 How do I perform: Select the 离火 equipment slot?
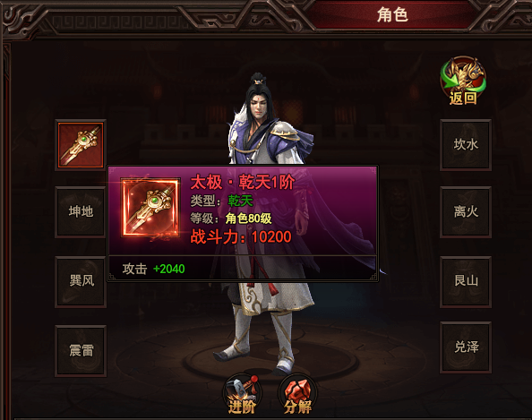point(466,212)
